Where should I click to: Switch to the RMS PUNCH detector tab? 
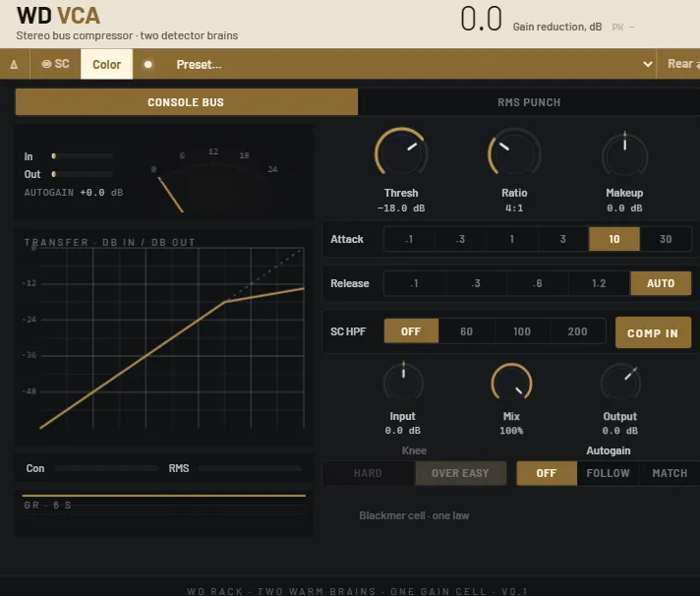[x=529, y=102]
